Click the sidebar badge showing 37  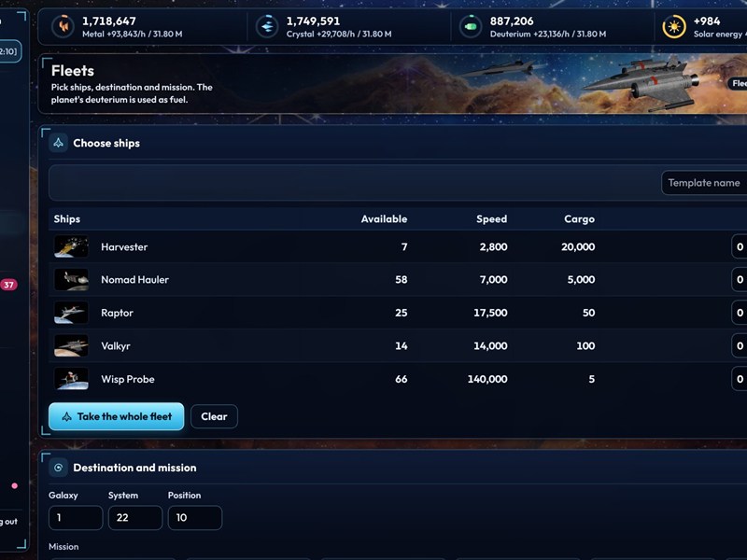coord(8,285)
